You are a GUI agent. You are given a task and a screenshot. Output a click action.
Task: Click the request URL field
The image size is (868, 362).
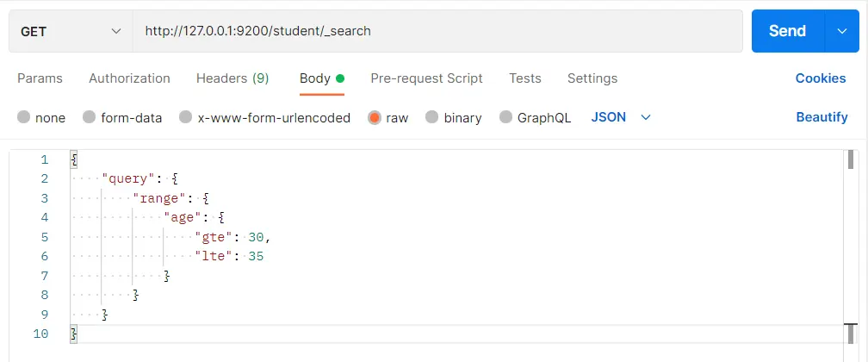point(437,31)
